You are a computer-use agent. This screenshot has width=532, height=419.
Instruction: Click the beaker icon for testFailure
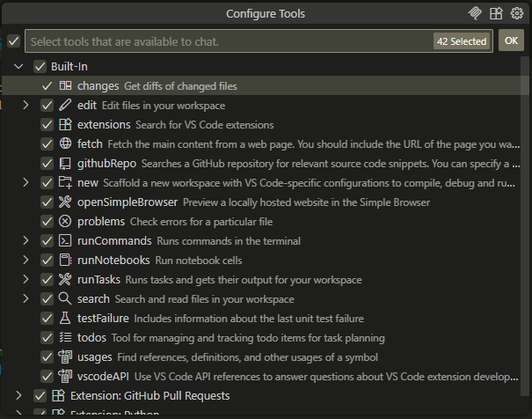(x=65, y=319)
